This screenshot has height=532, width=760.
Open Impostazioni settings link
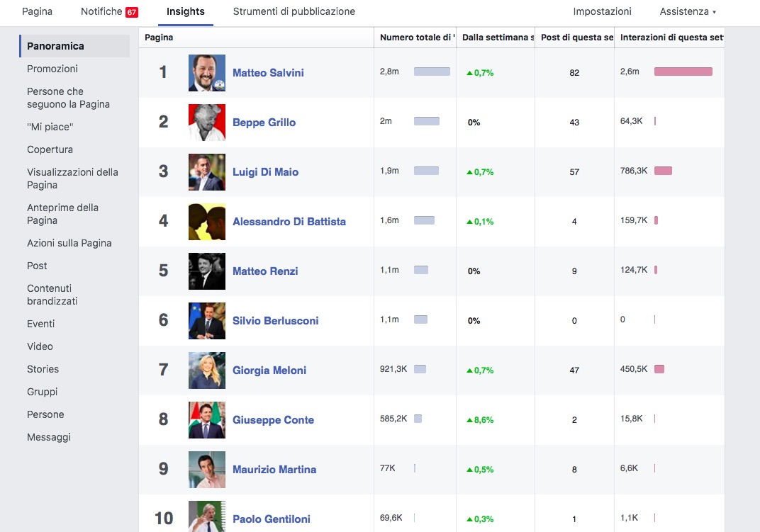point(602,12)
